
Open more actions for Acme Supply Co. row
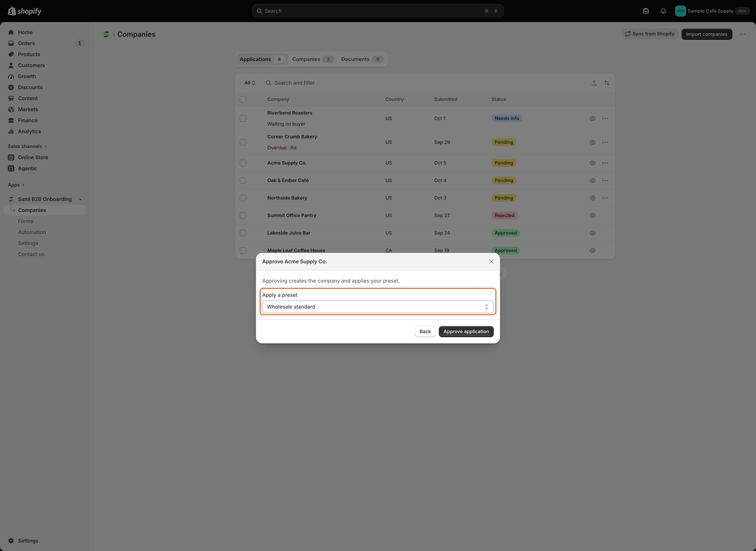coord(605,163)
